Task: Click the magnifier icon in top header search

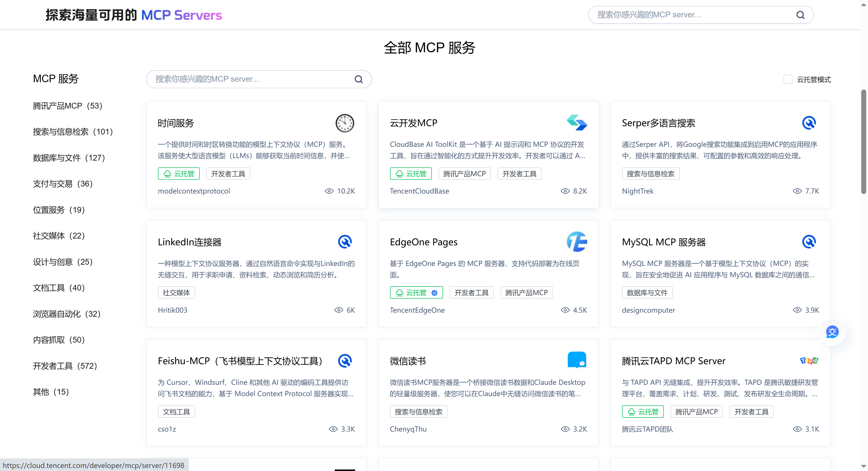Action: click(x=800, y=15)
